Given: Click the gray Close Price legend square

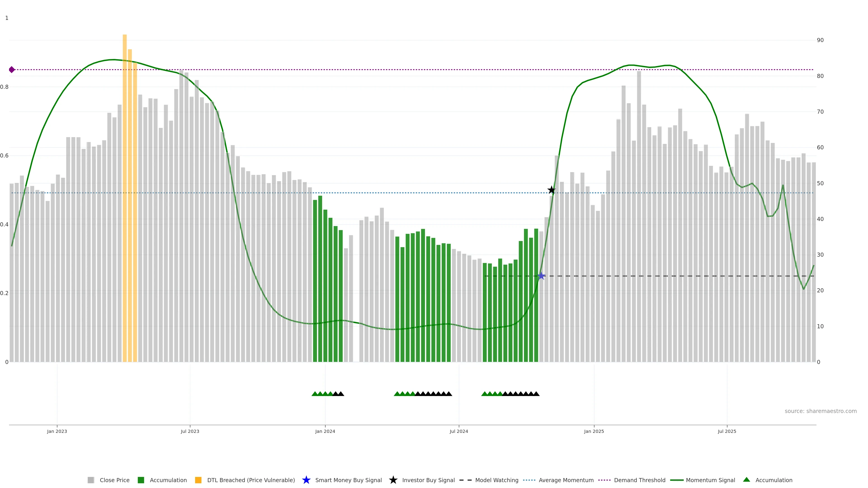Looking at the screenshot, I should (91, 480).
